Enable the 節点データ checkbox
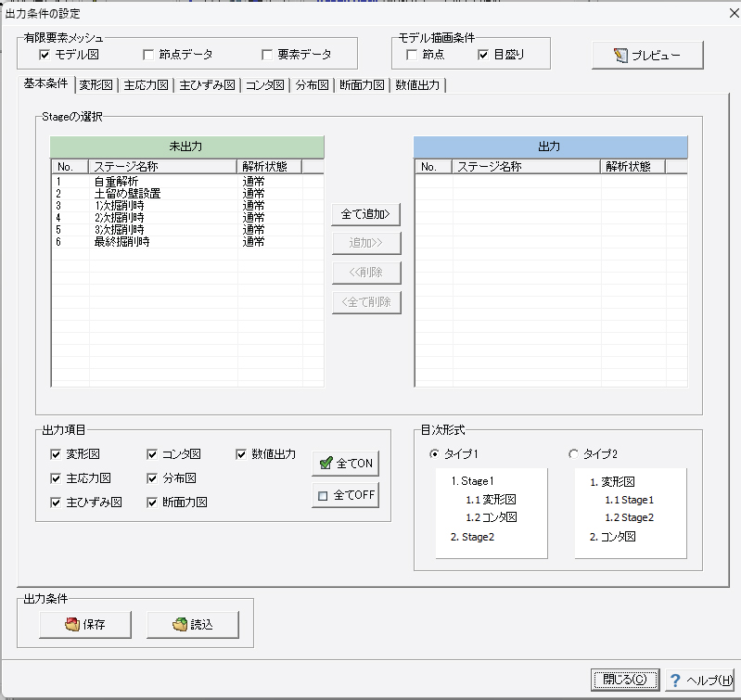The width and height of the screenshot is (741, 700). coord(148,55)
